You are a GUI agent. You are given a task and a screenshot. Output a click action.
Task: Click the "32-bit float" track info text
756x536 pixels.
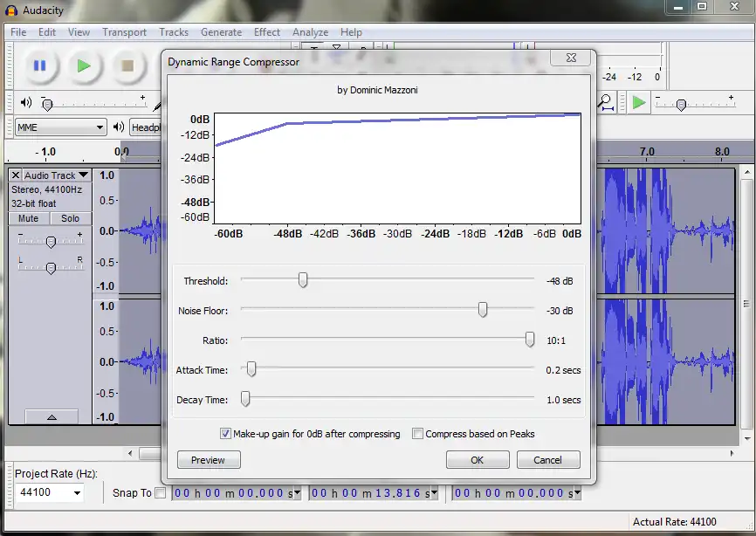pos(34,203)
